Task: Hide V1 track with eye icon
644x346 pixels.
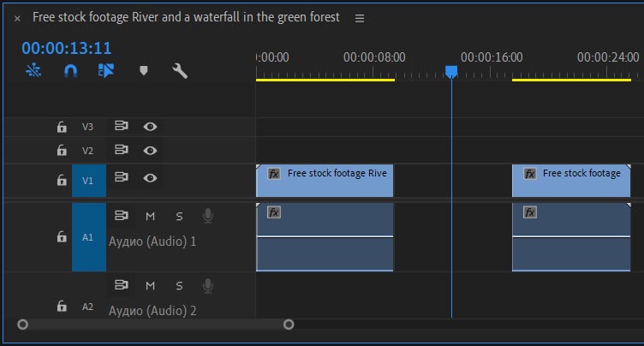Action: click(x=150, y=178)
